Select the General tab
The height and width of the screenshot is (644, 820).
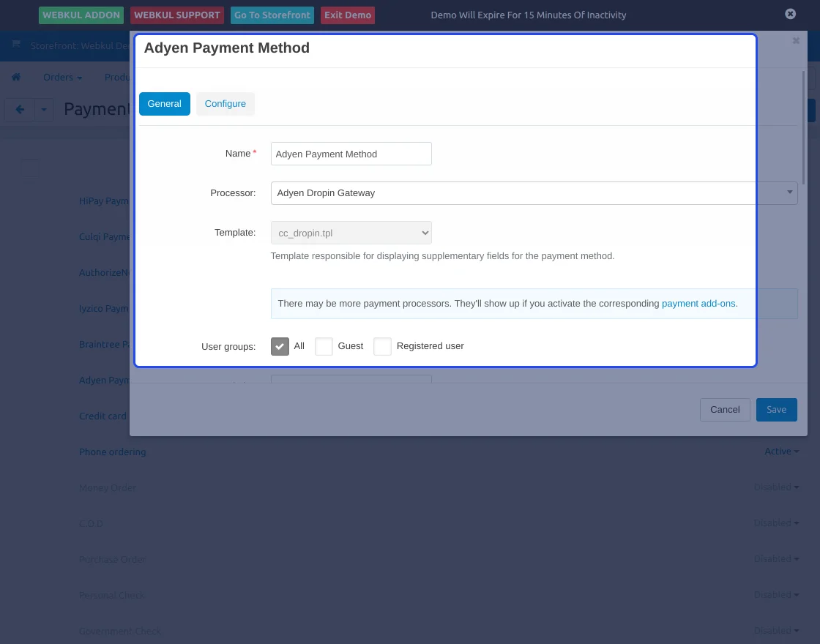coord(164,104)
